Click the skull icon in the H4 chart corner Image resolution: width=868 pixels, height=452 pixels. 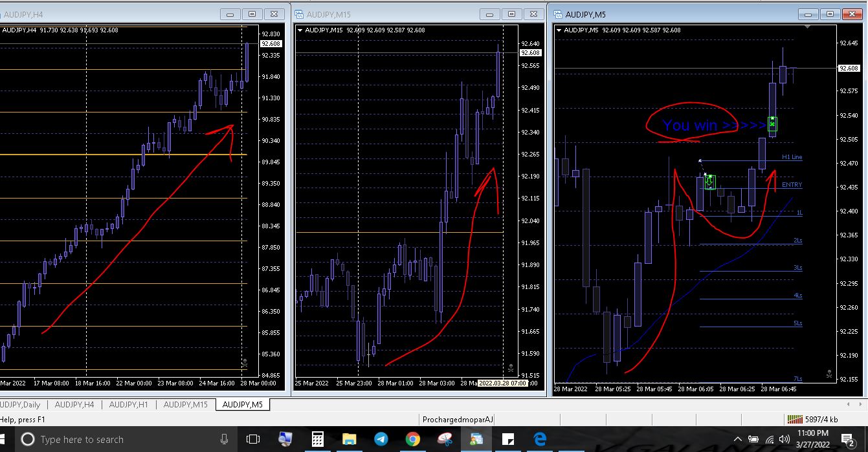tap(244, 365)
